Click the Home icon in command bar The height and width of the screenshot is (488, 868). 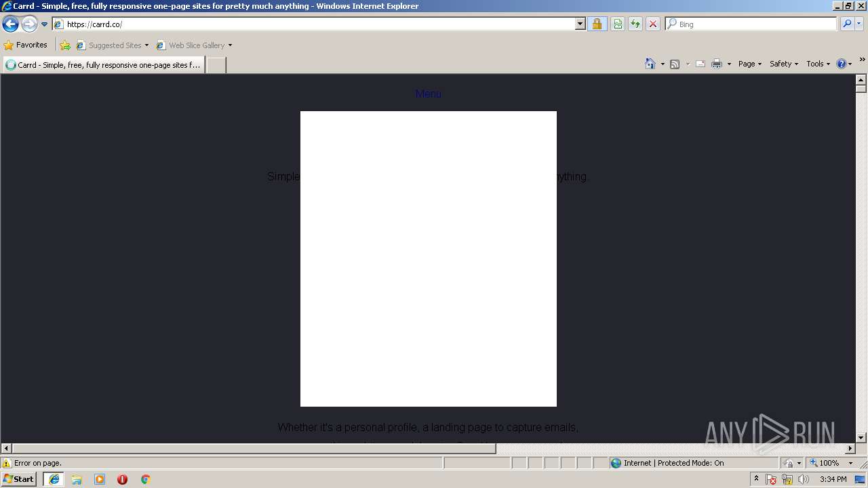point(650,64)
